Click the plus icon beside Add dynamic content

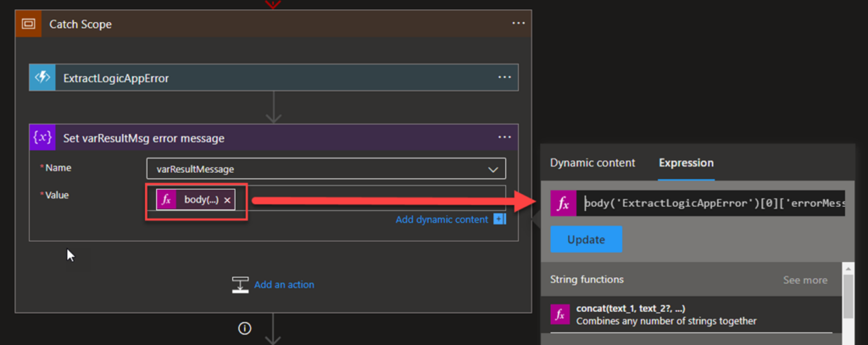499,220
